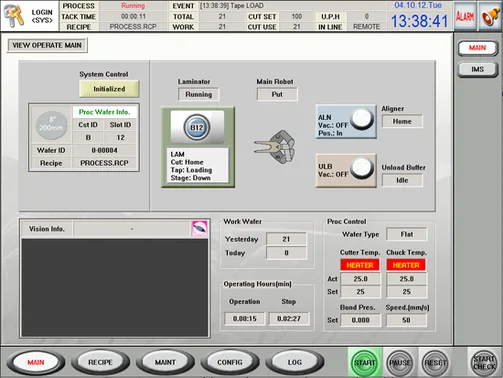Click Yesterday work wafer count 21

coord(286,239)
